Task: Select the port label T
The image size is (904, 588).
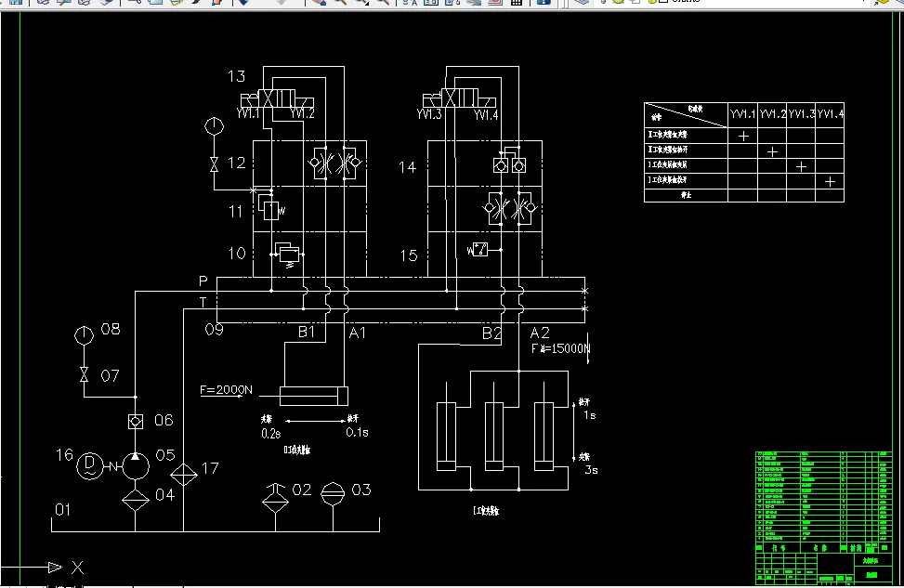Action: [203, 302]
